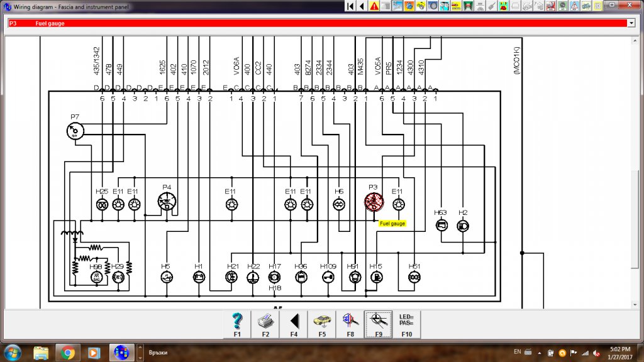This screenshot has height=362, width=644.
Task: Jump to first page with skip-back arrow
Action: [350, 6]
